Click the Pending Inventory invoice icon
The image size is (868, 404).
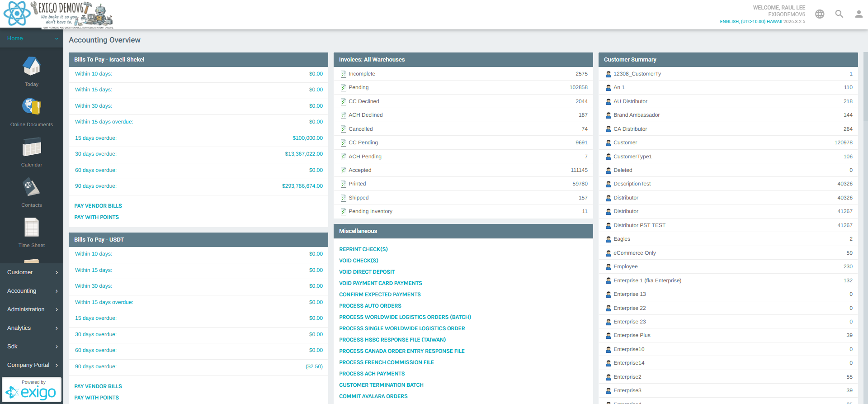point(343,211)
